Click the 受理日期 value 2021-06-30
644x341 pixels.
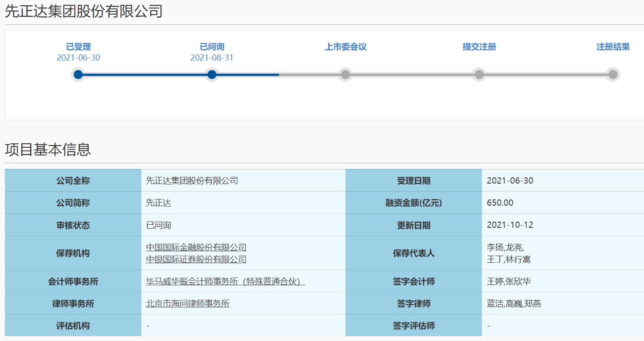click(x=510, y=180)
